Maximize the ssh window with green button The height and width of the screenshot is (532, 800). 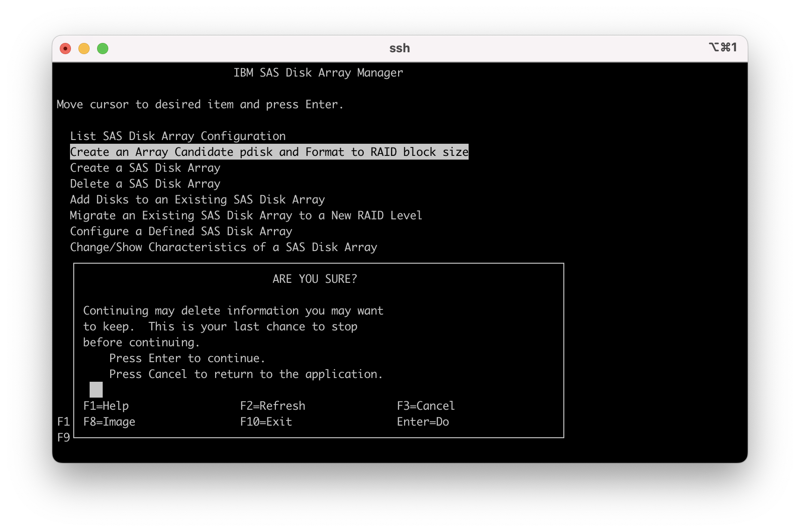(x=103, y=49)
